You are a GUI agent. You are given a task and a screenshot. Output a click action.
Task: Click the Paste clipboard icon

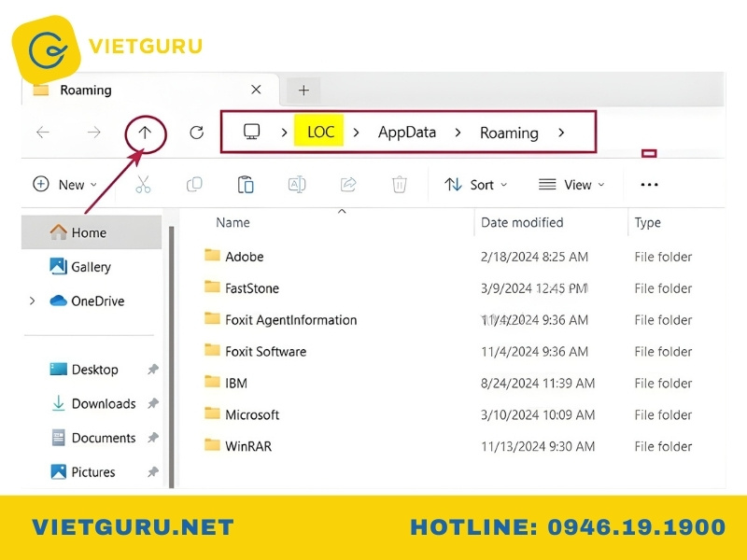[x=246, y=184]
